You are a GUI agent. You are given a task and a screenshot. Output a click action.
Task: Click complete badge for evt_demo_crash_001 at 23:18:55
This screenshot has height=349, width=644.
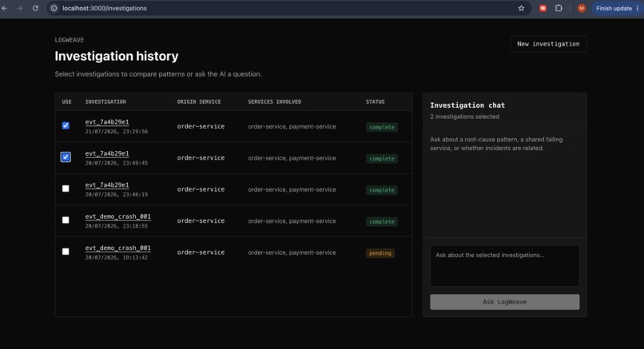[382, 222]
